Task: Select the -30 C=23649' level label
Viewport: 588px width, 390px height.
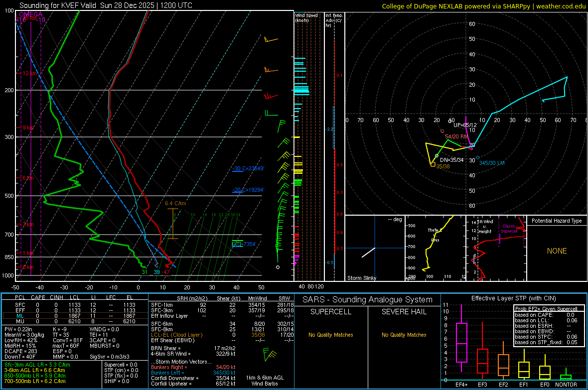Action: click(248, 168)
